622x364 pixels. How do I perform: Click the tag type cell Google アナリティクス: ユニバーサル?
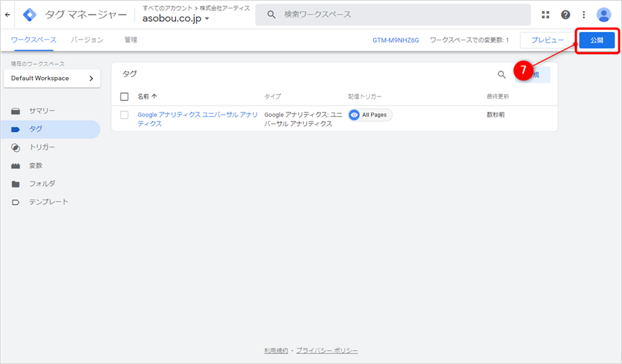tap(303, 119)
